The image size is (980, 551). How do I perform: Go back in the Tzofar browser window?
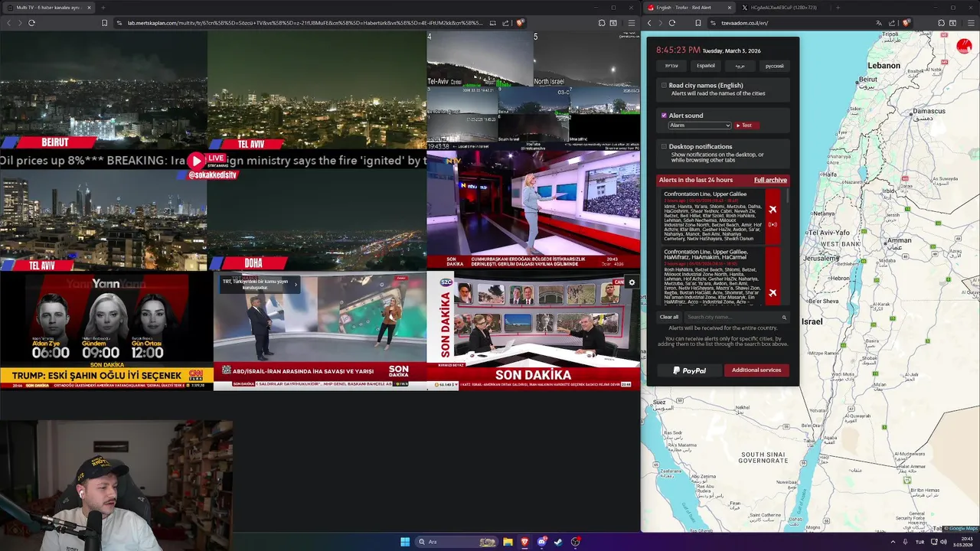(x=649, y=23)
